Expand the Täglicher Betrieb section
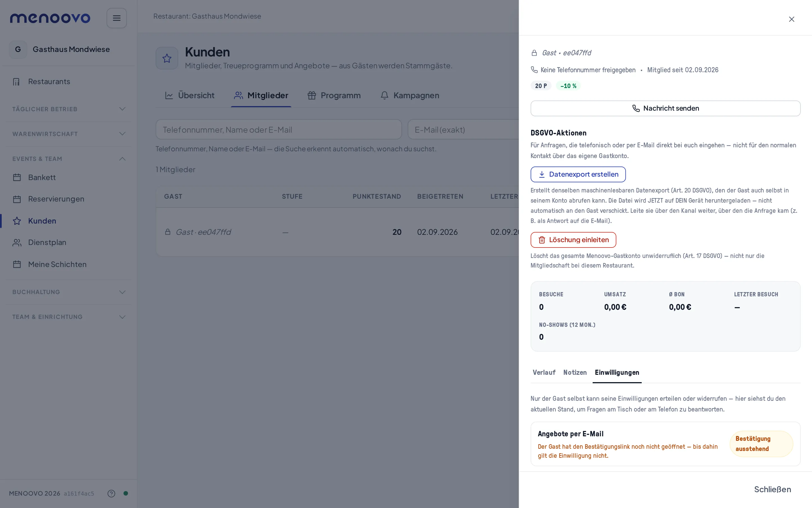 tap(69, 109)
